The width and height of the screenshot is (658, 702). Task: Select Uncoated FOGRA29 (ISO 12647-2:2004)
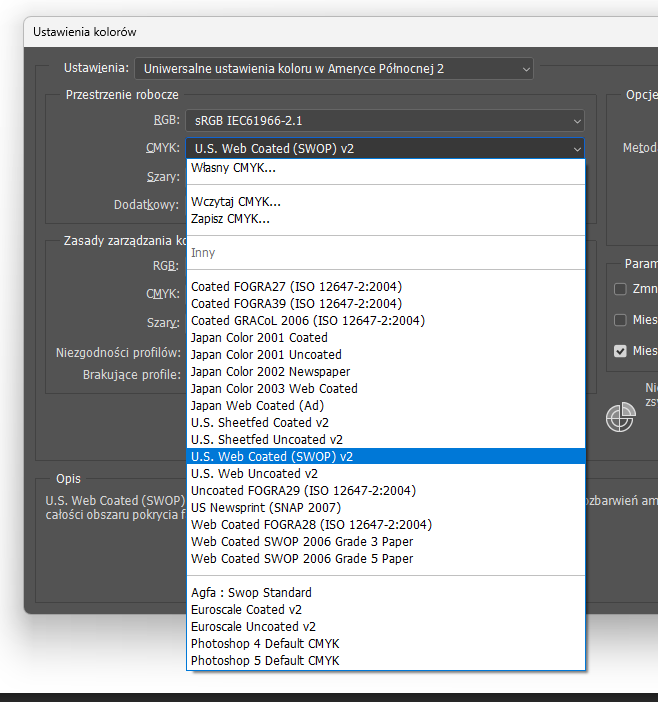click(386, 491)
